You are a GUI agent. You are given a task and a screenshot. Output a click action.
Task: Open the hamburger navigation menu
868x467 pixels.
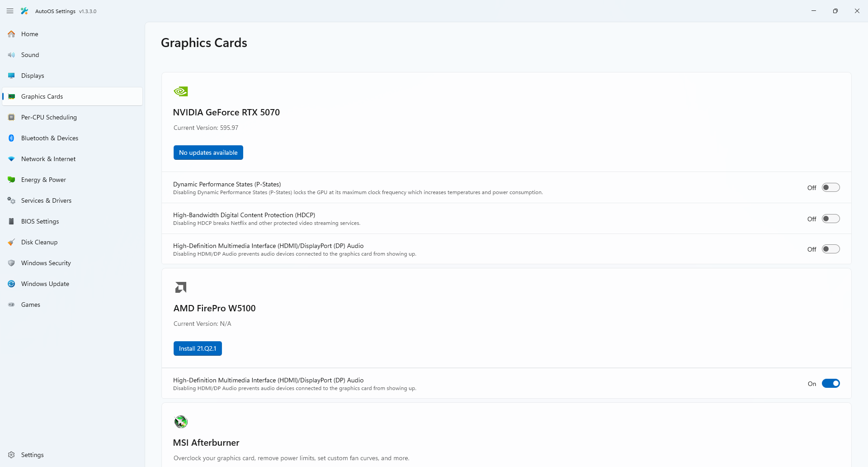10,11
